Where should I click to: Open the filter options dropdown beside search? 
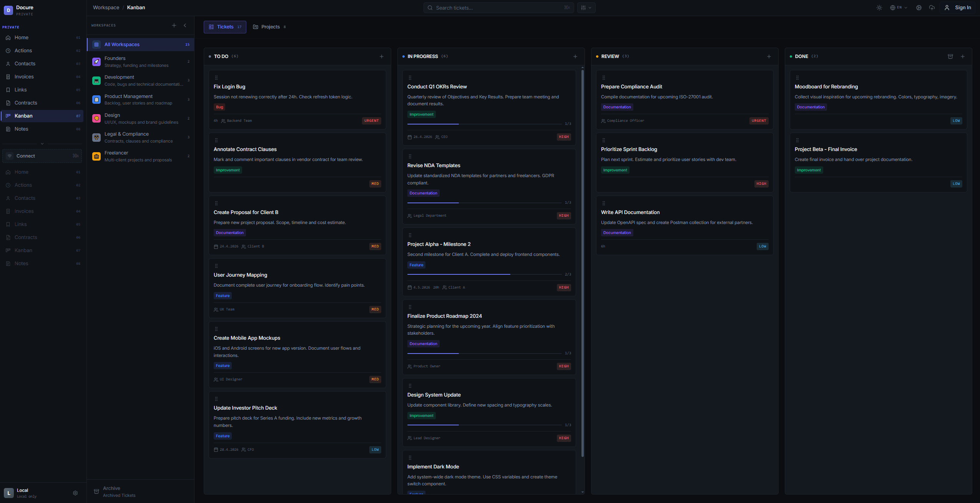click(586, 8)
